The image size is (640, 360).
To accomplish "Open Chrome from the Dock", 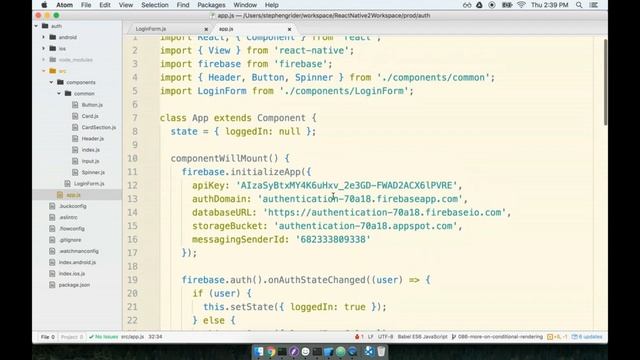I will pos(271,351).
